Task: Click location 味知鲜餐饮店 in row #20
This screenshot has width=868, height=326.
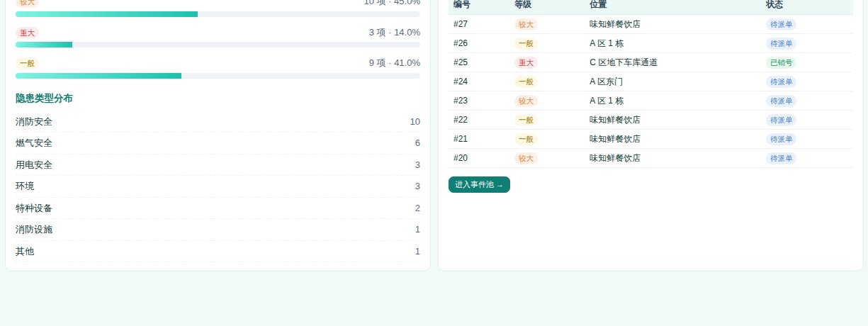Action: pyautogui.click(x=615, y=158)
